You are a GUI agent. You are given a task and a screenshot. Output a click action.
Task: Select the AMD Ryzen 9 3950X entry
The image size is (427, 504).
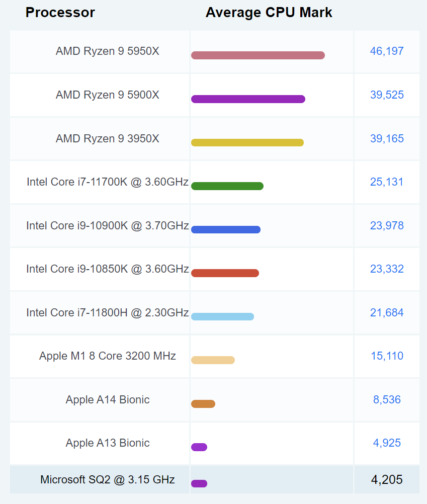pos(107,138)
